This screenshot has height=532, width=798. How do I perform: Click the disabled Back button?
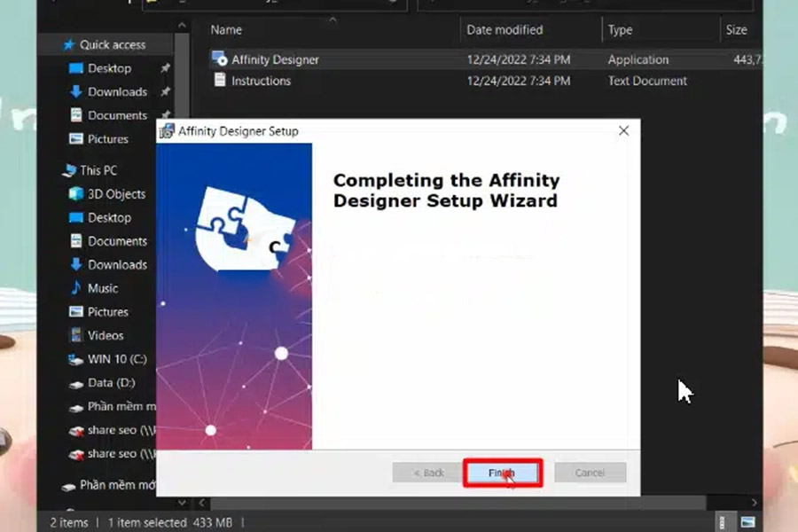pyautogui.click(x=428, y=473)
